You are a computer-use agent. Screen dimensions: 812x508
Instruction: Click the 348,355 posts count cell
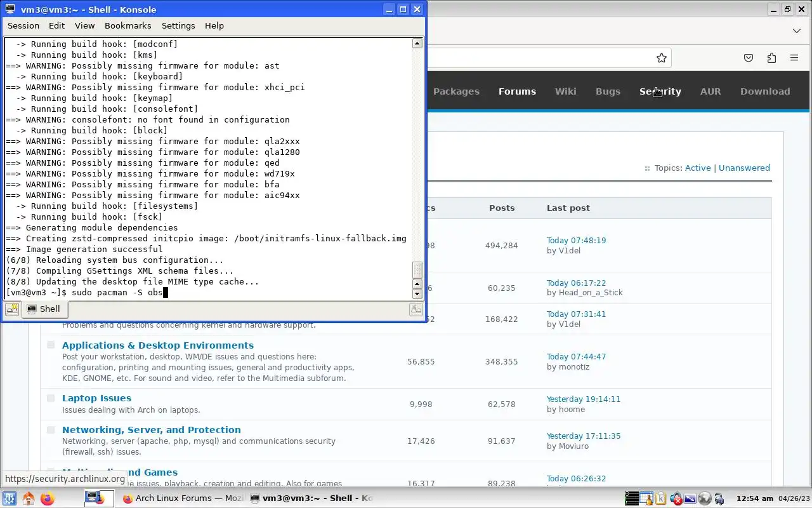[502, 362]
